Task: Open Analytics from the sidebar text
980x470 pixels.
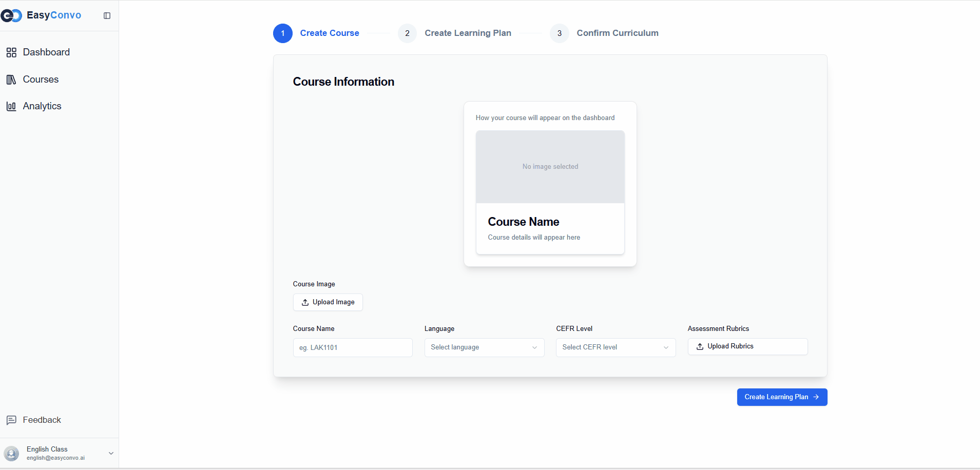Action: [x=42, y=106]
